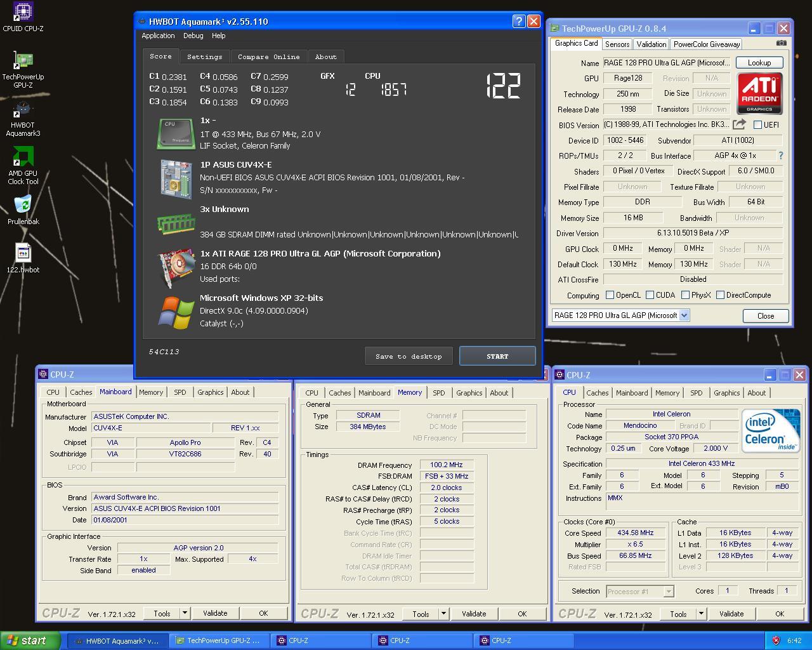Click the GPU-Z screenshot camera icon
The width and height of the screenshot is (812, 650).
(781, 43)
